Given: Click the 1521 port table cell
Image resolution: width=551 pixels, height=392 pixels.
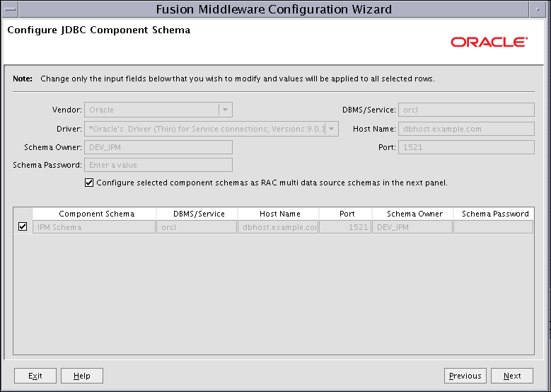Looking at the screenshot, I should pyautogui.click(x=345, y=227).
